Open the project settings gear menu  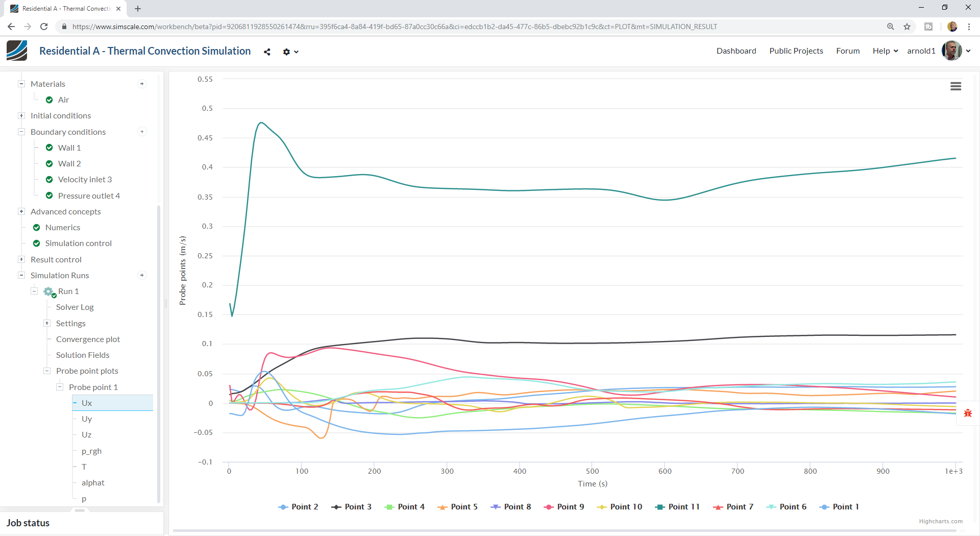click(x=290, y=52)
